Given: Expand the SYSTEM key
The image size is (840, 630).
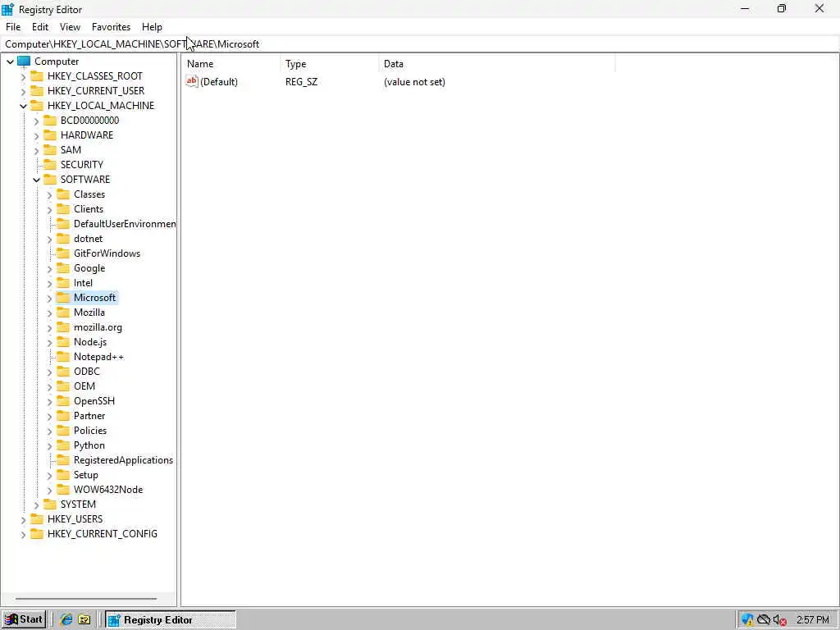Looking at the screenshot, I should pos(36,505).
